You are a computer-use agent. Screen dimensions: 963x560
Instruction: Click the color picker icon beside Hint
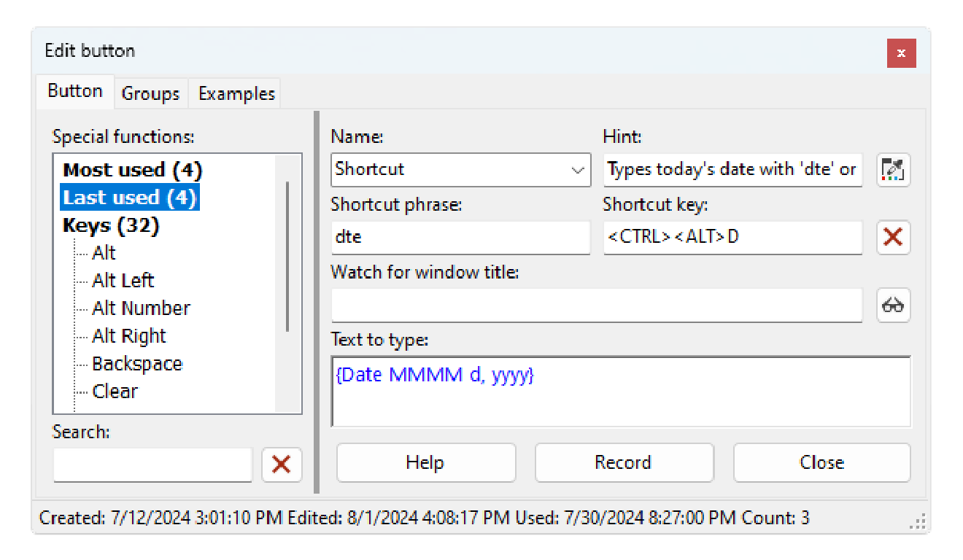[x=893, y=170]
